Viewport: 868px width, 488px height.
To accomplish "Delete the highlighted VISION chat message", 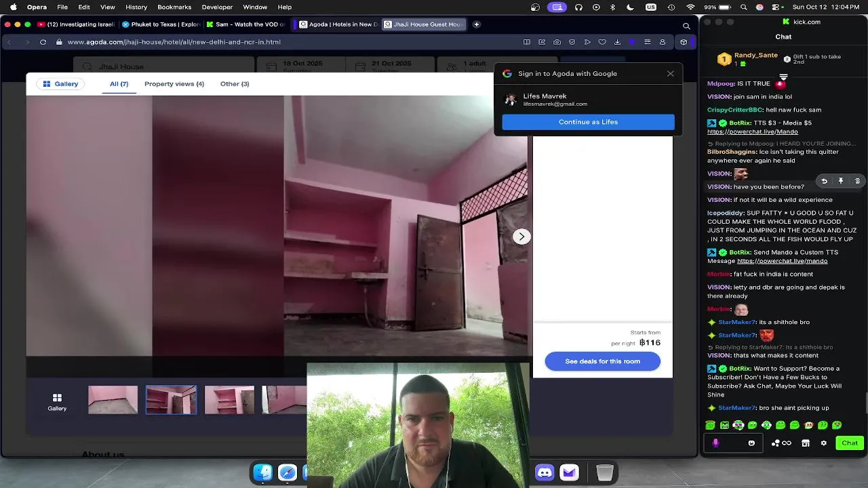I will point(857,181).
